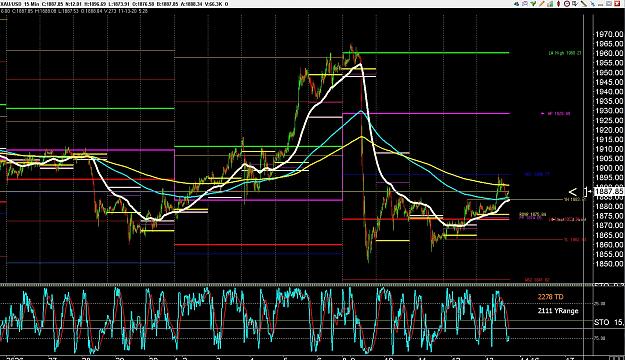The height and width of the screenshot is (360, 625).
Task: Click the '2111 YRange' indicator text
Action: point(558,311)
